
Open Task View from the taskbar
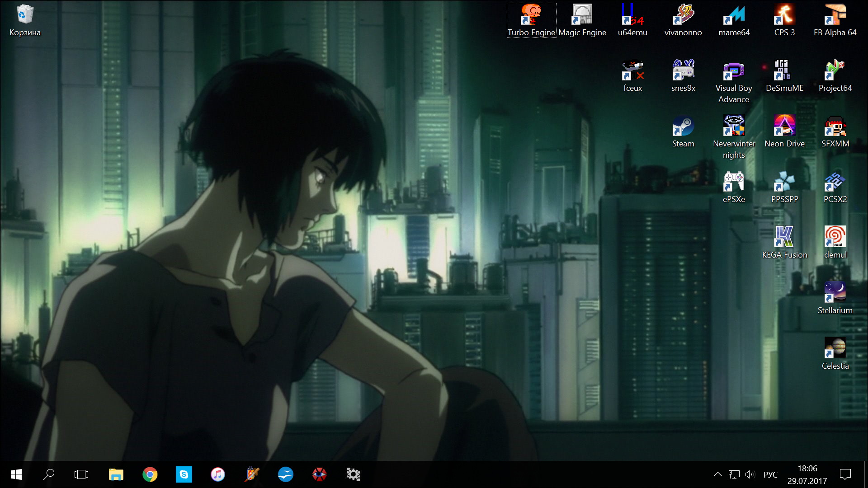click(81, 474)
